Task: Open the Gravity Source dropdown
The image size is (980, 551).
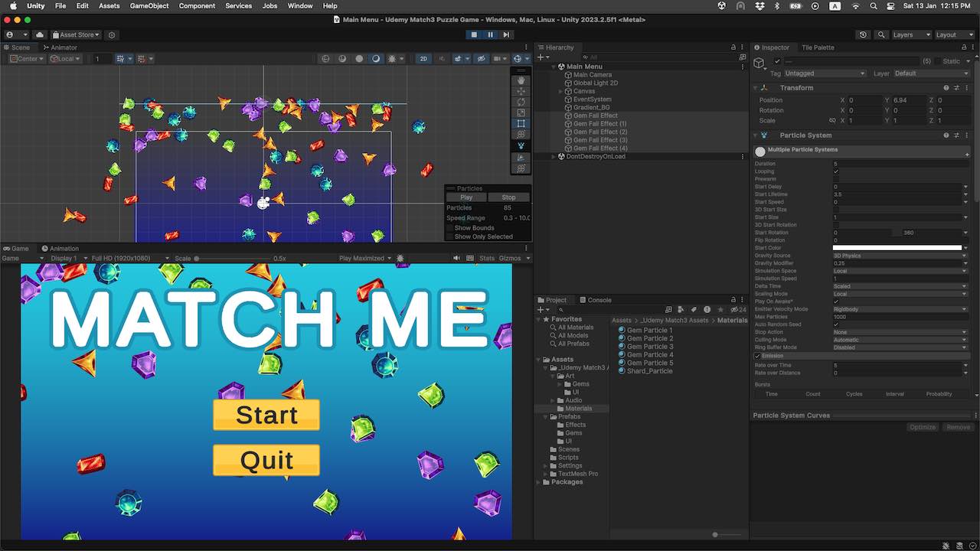Action: (900, 256)
